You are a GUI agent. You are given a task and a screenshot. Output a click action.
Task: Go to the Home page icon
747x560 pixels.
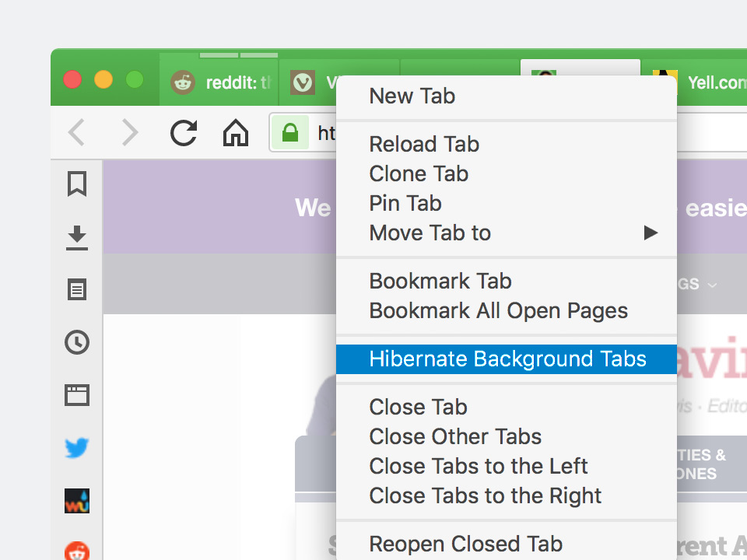point(236,133)
